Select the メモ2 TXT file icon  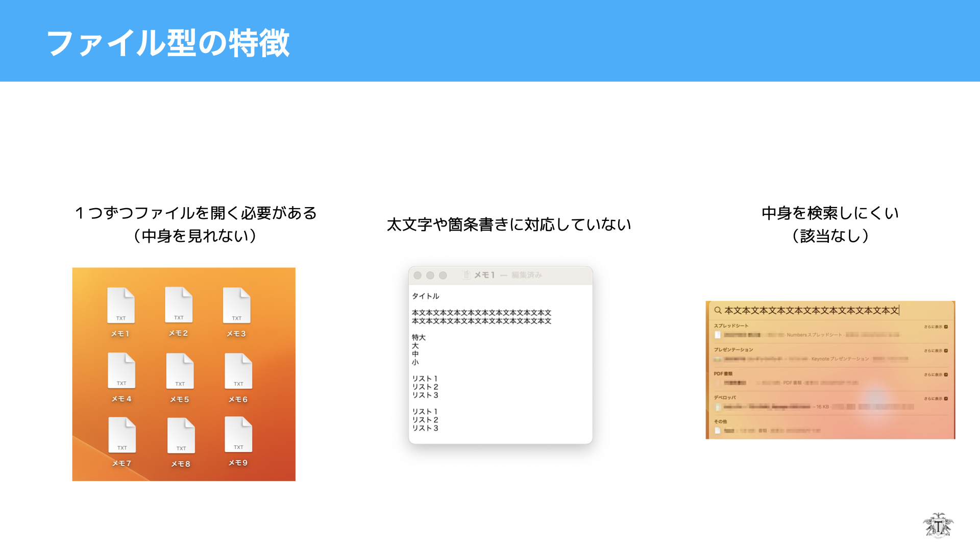point(179,305)
